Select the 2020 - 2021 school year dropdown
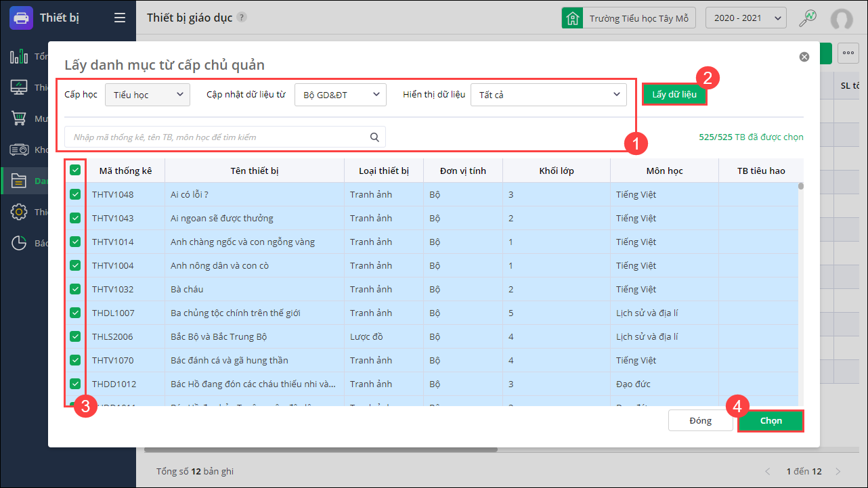 click(745, 18)
